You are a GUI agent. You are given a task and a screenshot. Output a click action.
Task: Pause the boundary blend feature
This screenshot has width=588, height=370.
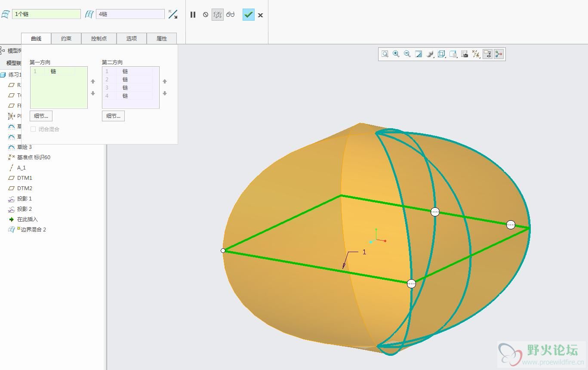click(x=193, y=15)
